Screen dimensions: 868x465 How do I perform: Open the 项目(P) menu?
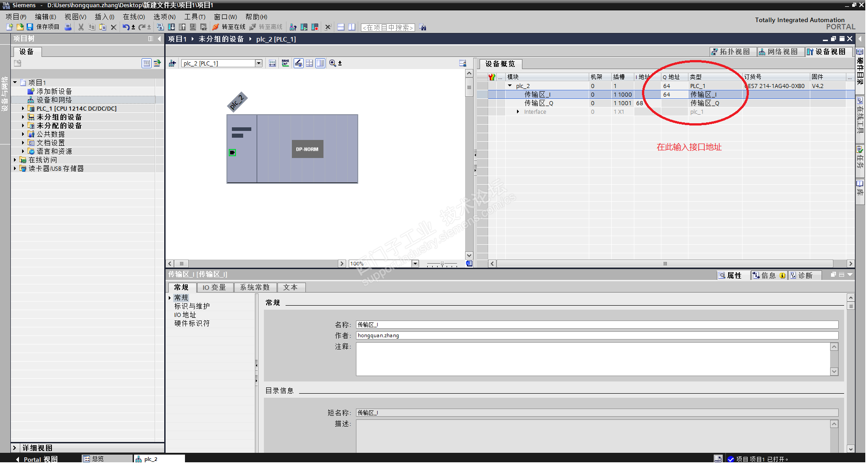(x=16, y=17)
